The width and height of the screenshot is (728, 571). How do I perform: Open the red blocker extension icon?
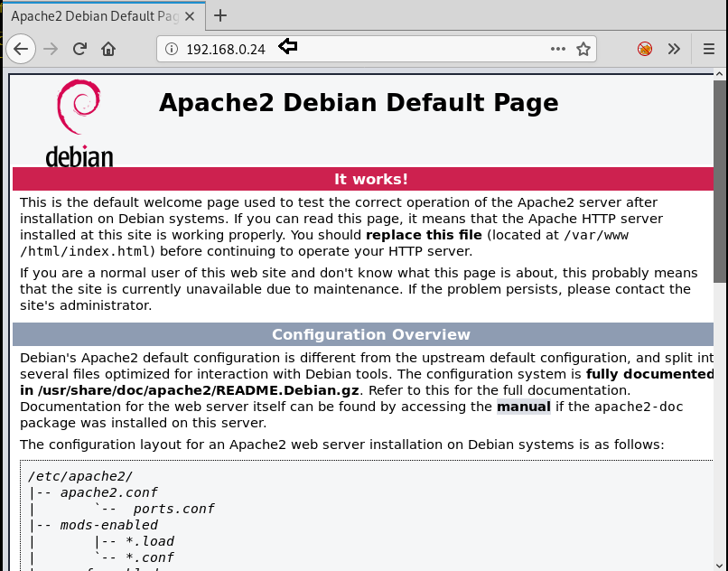tap(644, 49)
